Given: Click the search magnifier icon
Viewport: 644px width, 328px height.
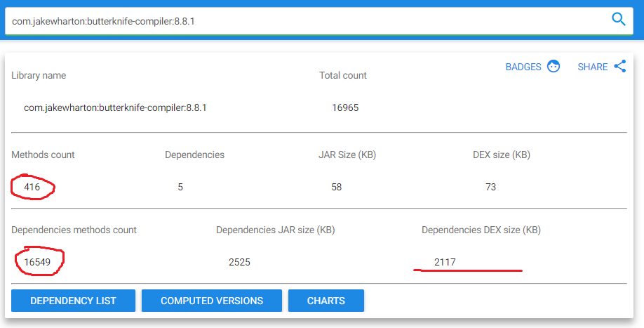Looking at the screenshot, I should pyautogui.click(x=619, y=19).
